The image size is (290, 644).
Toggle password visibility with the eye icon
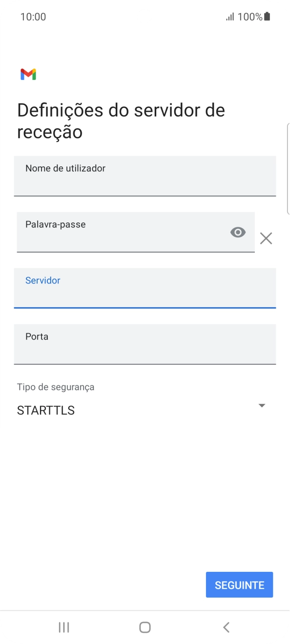[x=238, y=232]
